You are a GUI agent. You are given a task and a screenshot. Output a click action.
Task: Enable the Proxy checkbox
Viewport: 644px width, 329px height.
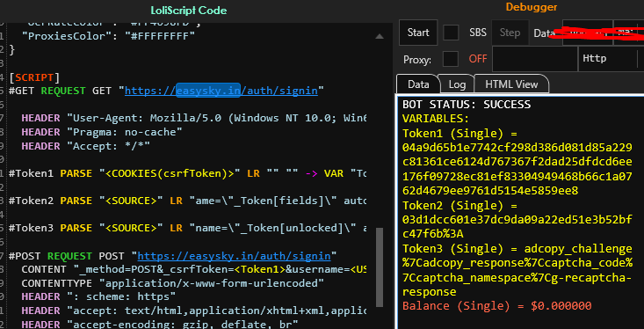451,59
